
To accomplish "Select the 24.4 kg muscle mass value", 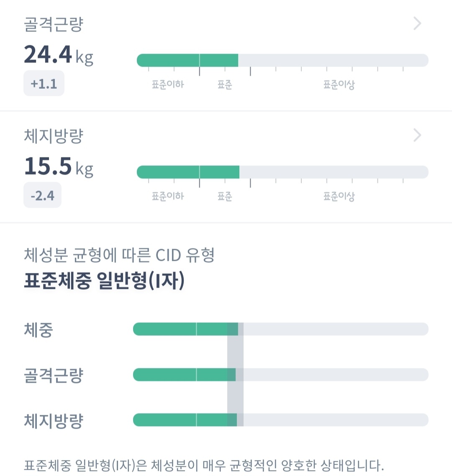I will pyautogui.click(x=58, y=55).
